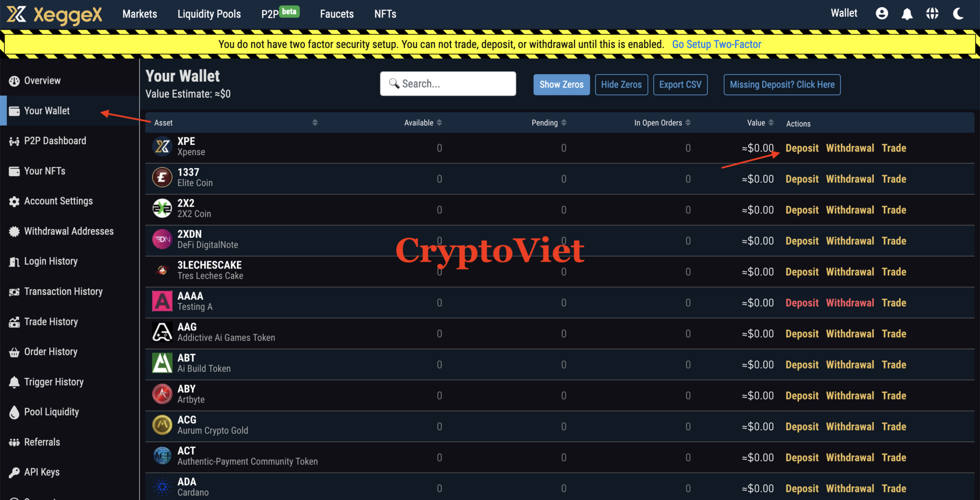
Task: Sort the In Open Orders column
Action: click(x=689, y=122)
